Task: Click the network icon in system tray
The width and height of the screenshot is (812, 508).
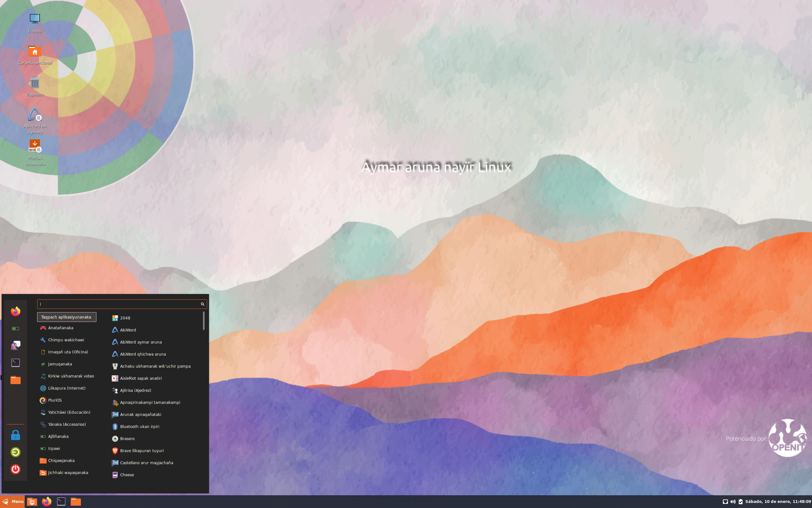Action: (x=725, y=502)
